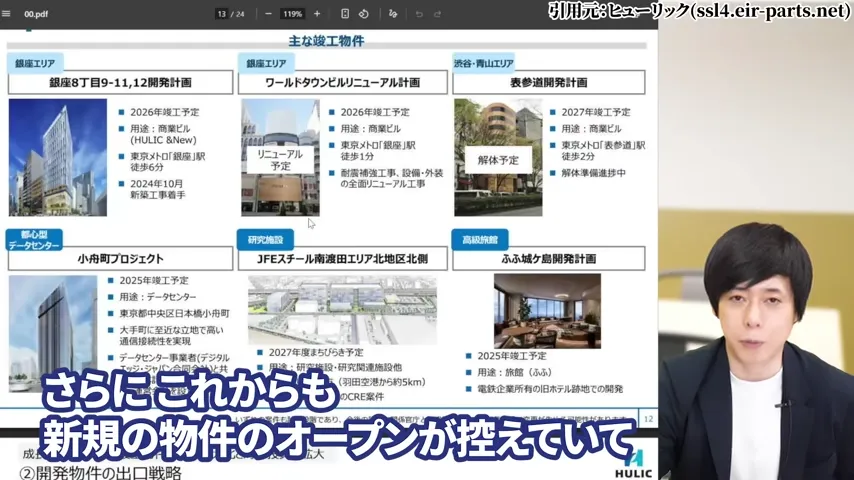This screenshot has height=480, width=854.
Task: Click the 119% zoom level field
Action: pyautogui.click(x=292, y=14)
